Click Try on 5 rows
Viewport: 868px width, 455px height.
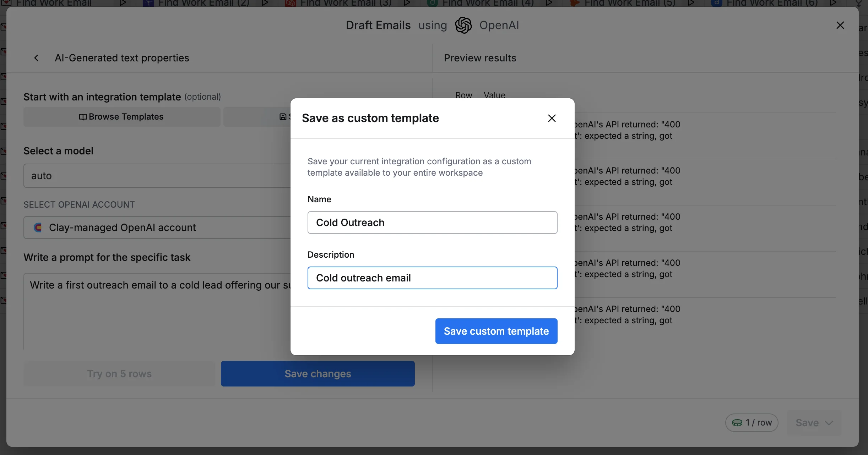[119, 374]
